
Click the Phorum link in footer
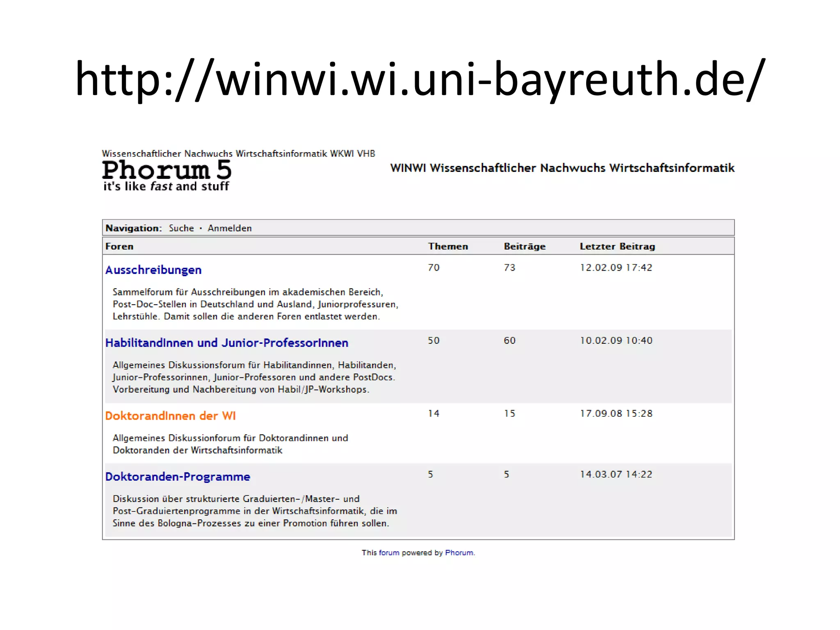click(459, 552)
